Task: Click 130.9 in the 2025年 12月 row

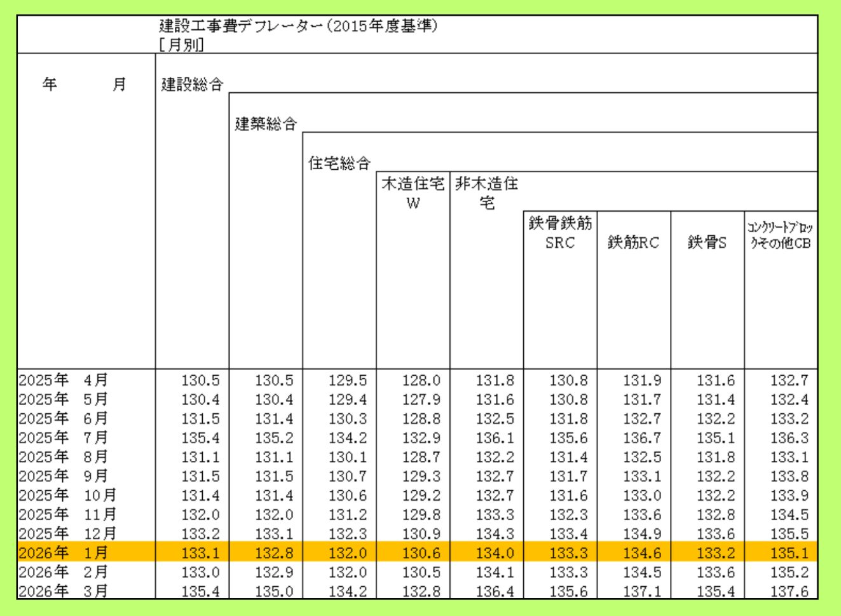Action: pos(421,533)
